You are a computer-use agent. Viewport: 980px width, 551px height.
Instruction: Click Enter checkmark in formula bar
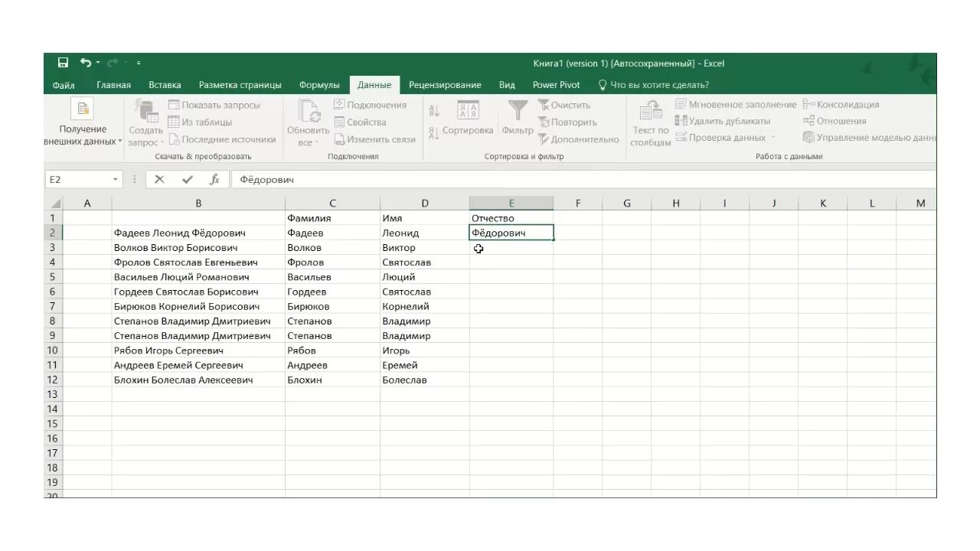187,179
